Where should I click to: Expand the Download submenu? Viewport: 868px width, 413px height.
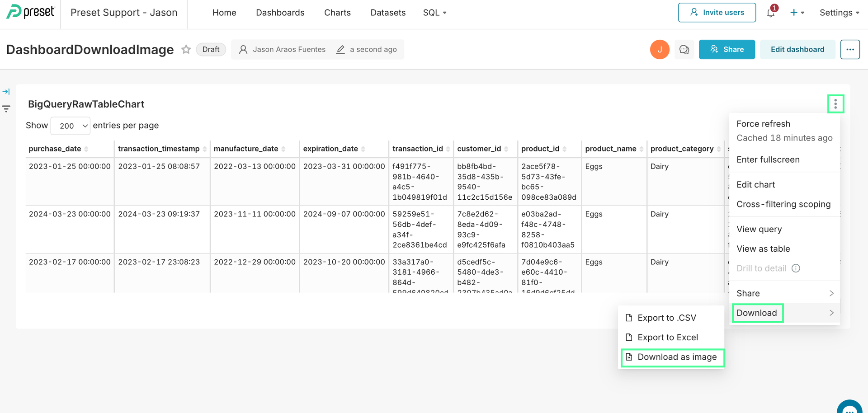(x=784, y=313)
